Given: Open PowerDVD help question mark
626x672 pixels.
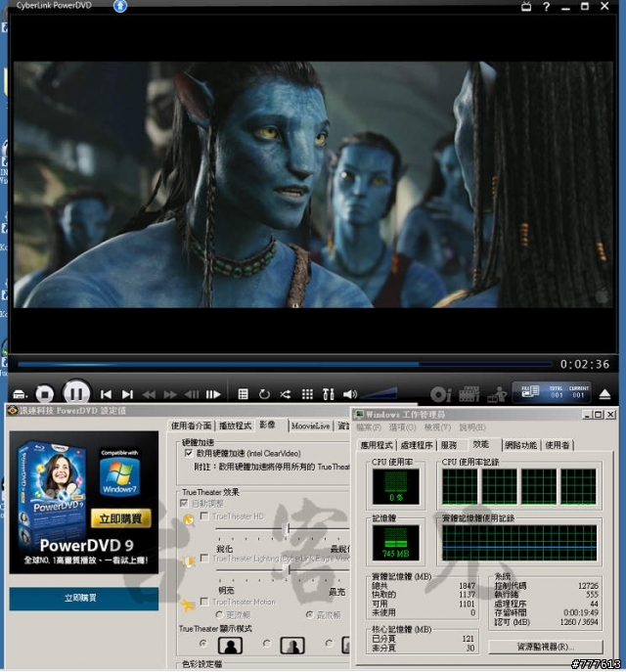Looking at the screenshot, I should tap(547, 7).
